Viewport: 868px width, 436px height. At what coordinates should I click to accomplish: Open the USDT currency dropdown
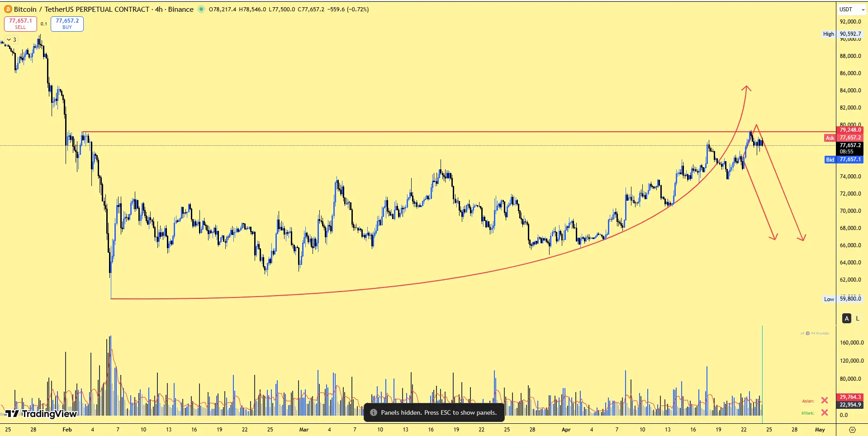852,9
